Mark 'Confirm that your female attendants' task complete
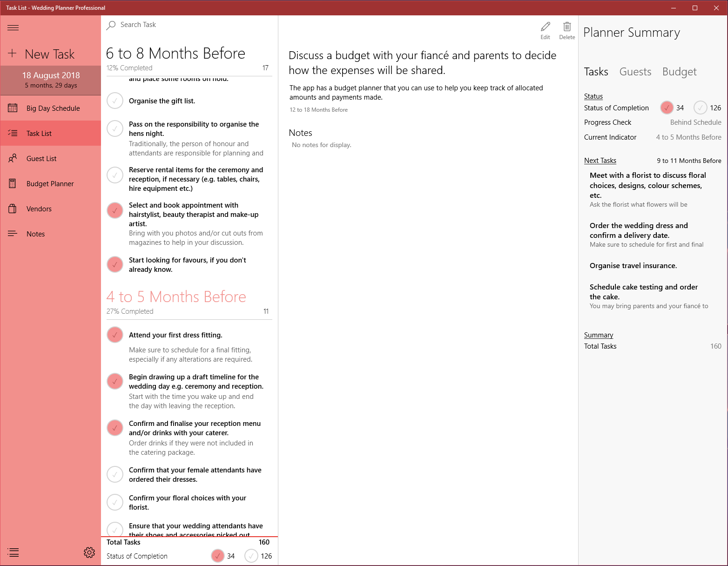 click(115, 474)
